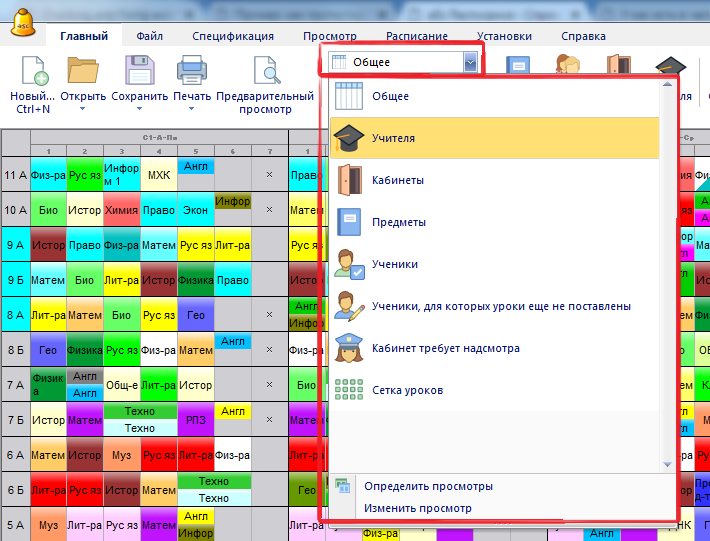Click Изменить просмотр option

(417, 508)
